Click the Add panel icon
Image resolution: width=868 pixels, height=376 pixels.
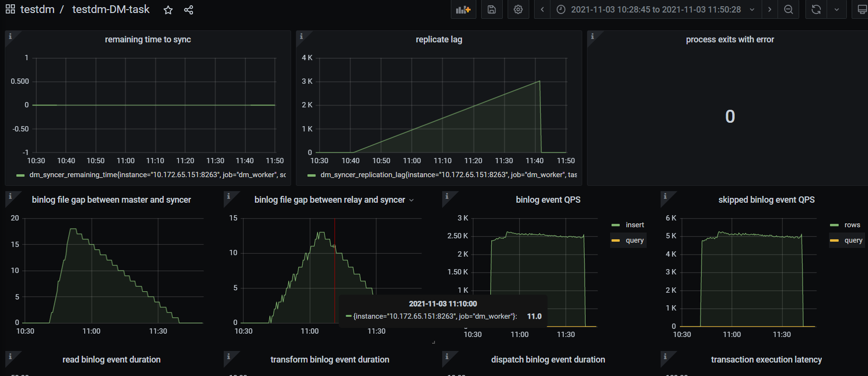(463, 10)
